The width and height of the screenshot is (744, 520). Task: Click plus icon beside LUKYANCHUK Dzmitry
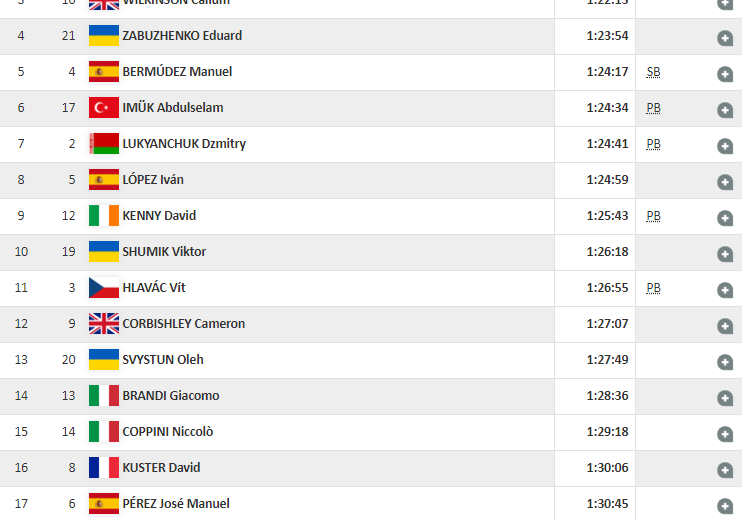point(725,146)
